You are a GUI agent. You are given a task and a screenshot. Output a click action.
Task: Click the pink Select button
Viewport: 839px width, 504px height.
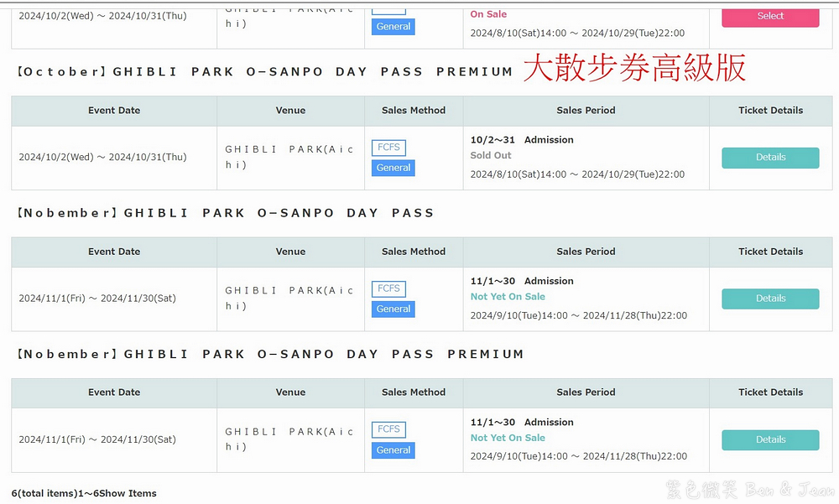[770, 16]
